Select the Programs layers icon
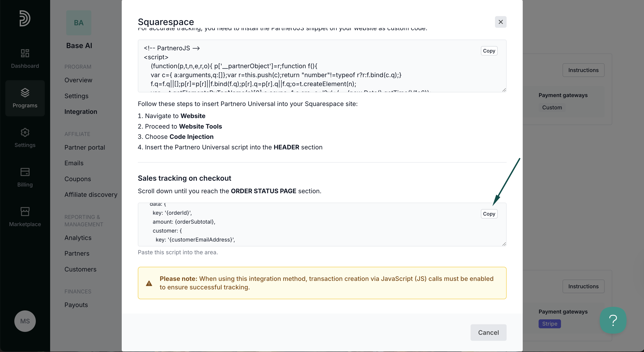The height and width of the screenshot is (352, 644). [25, 93]
